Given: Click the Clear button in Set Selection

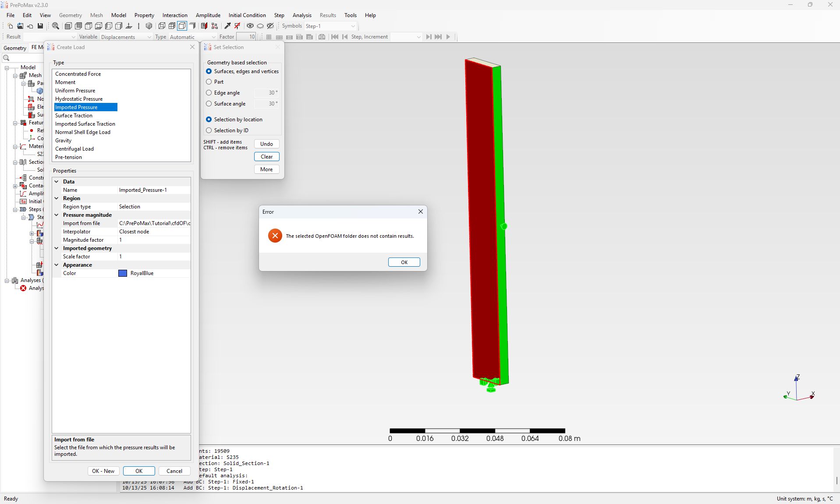Looking at the screenshot, I should pyautogui.click(x=266, y=157).
